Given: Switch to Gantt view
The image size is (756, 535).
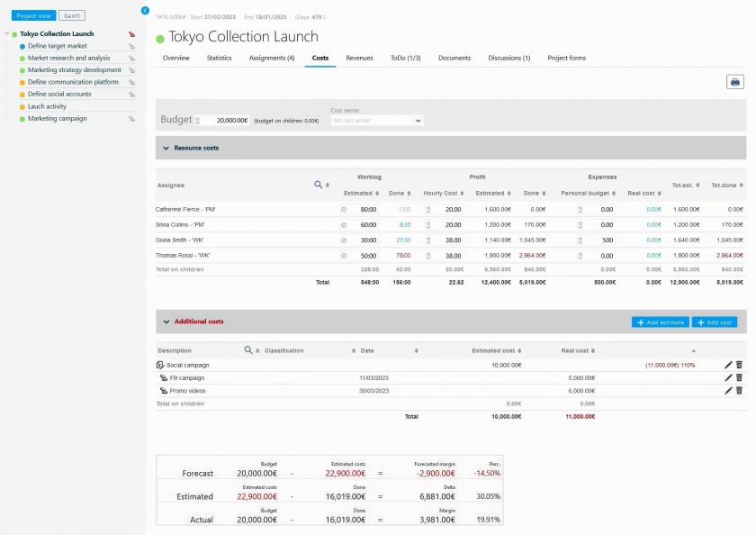Looking at the screenshot, I should point(71,15).
